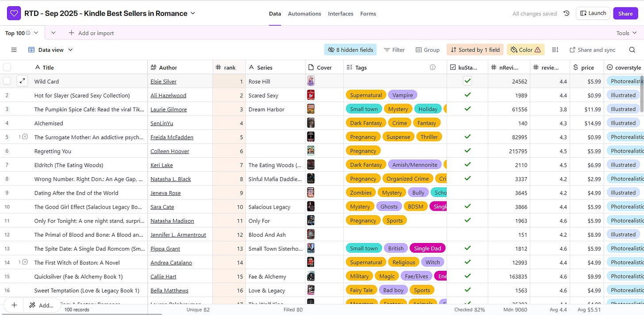
Task: Open comment on The Surrogate Mother row
Action: (x=23, y=137)
